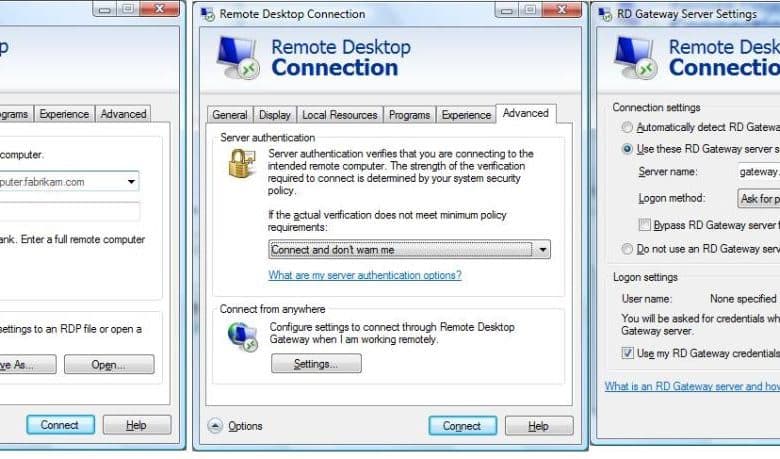Open the Advanced tab in left window
The width and height of the screenshot is (780, 459).
pyautogui.click(x=123, y=114)
